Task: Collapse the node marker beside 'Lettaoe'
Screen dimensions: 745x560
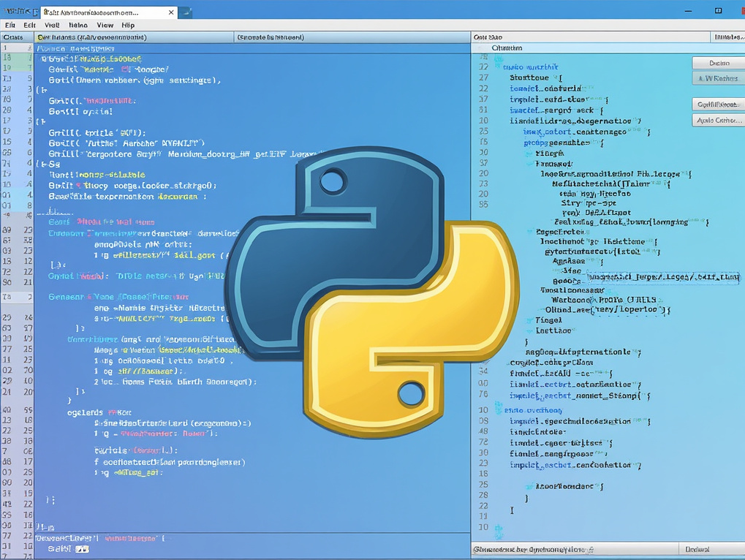Action: coord(530,330)
